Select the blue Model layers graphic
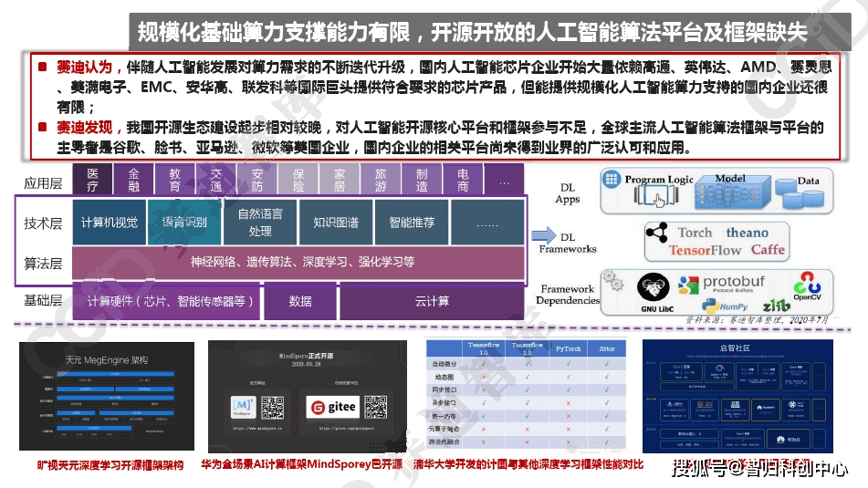Image resolution: width=868 pixels, height=488 pixels. [x=733, y=192]
